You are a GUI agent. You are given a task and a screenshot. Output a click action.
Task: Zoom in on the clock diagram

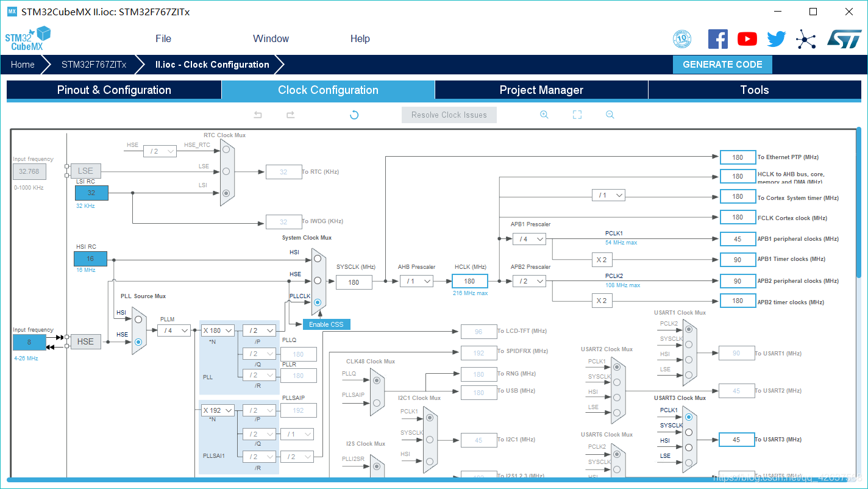tap(544, 115)
